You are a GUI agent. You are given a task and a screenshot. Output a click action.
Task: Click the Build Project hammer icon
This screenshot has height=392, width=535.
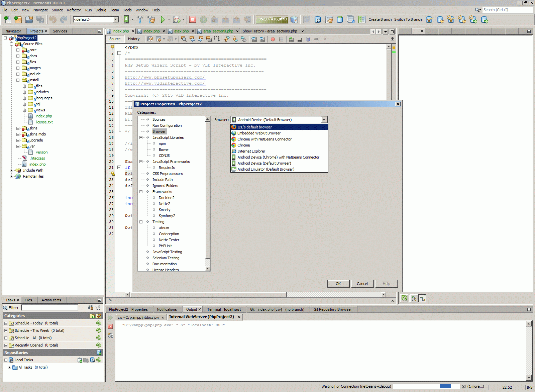click(140, 19)
